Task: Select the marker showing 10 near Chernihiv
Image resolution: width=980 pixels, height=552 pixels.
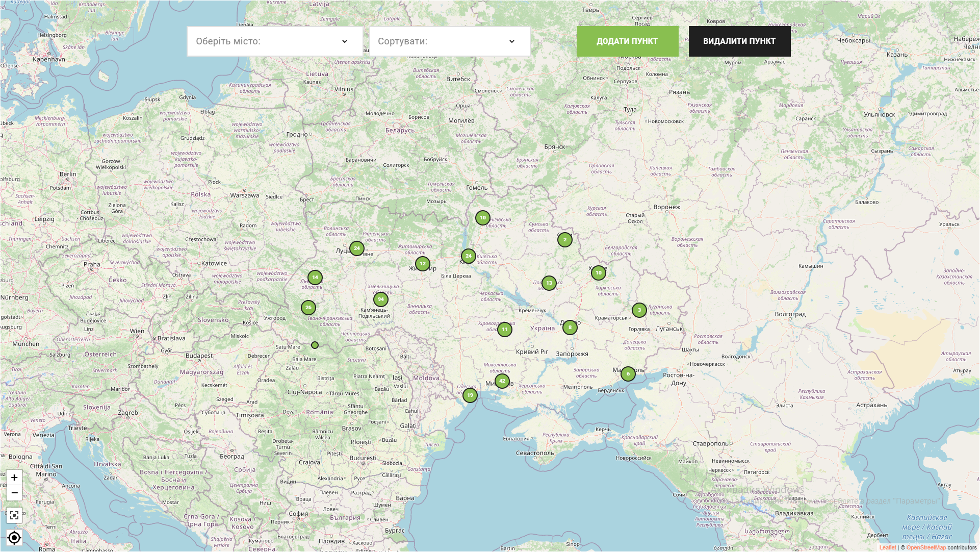Action: pos(482,217)
